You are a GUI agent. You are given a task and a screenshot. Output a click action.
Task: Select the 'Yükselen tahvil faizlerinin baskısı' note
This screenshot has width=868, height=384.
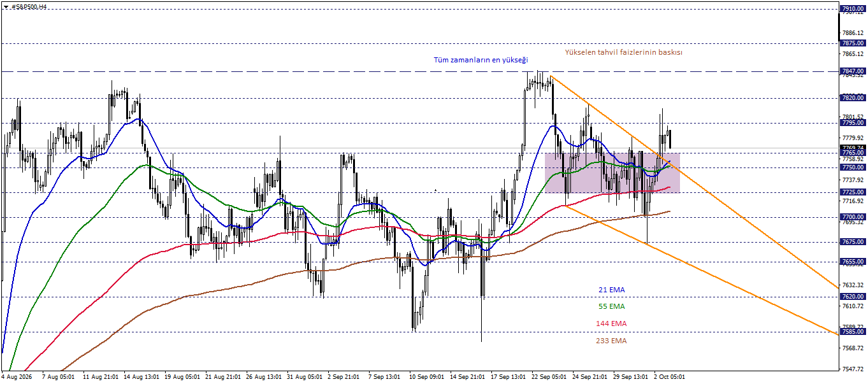623,52
